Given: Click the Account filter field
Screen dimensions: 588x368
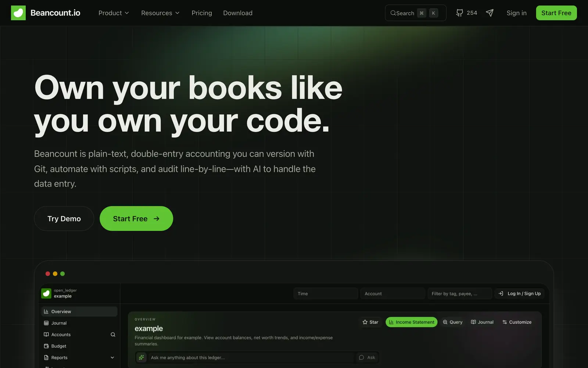Looking at the screenshot, I should [392, 293].
